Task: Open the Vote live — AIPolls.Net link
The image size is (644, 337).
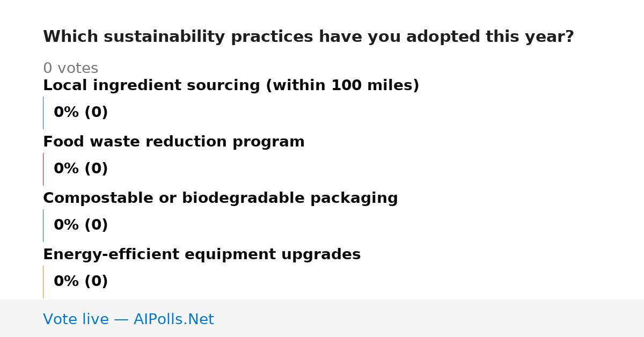Action: (x=128, y=319)
